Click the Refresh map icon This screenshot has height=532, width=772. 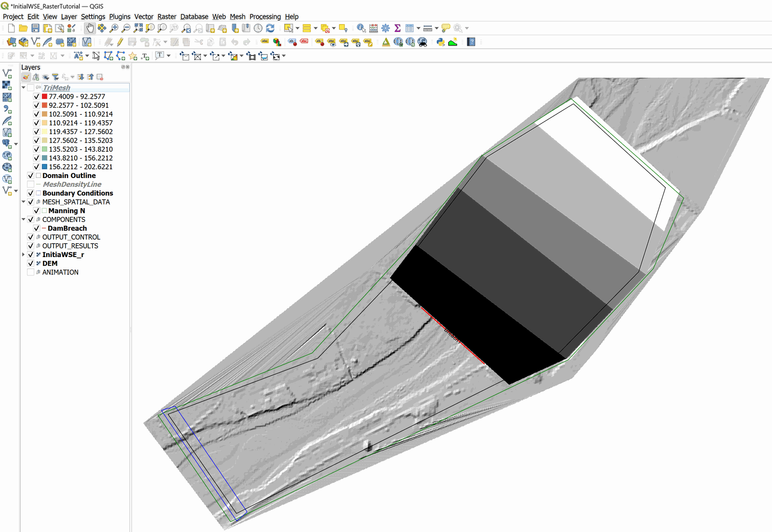270,28
